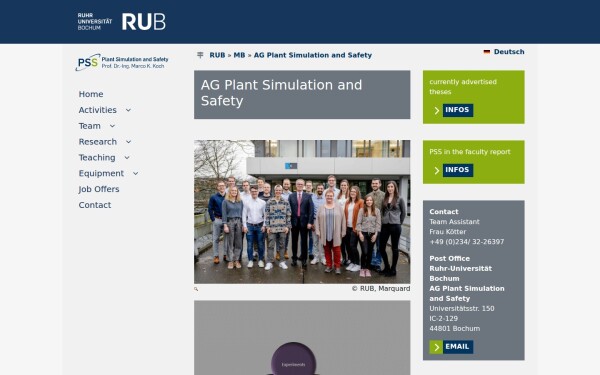Expand the Research submenu chevron
This screenshot has height=375, width=600.
pyautogui.click(x=129, y=142)
